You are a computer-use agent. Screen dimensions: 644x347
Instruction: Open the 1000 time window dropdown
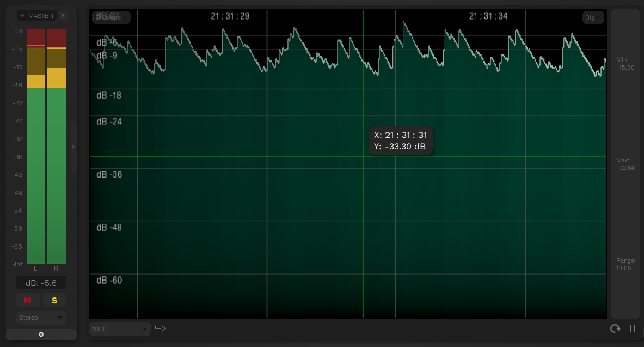tap(120, 329)
